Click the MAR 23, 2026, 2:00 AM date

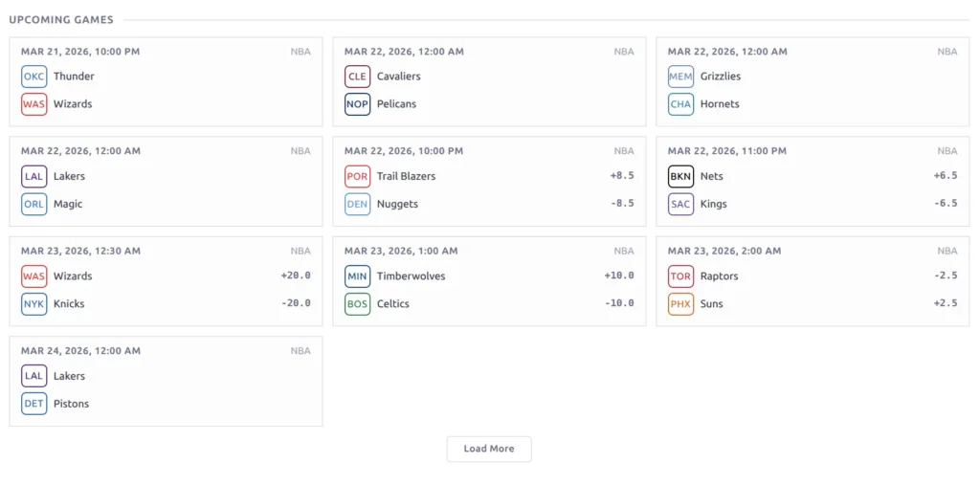[x=724, y=252]
